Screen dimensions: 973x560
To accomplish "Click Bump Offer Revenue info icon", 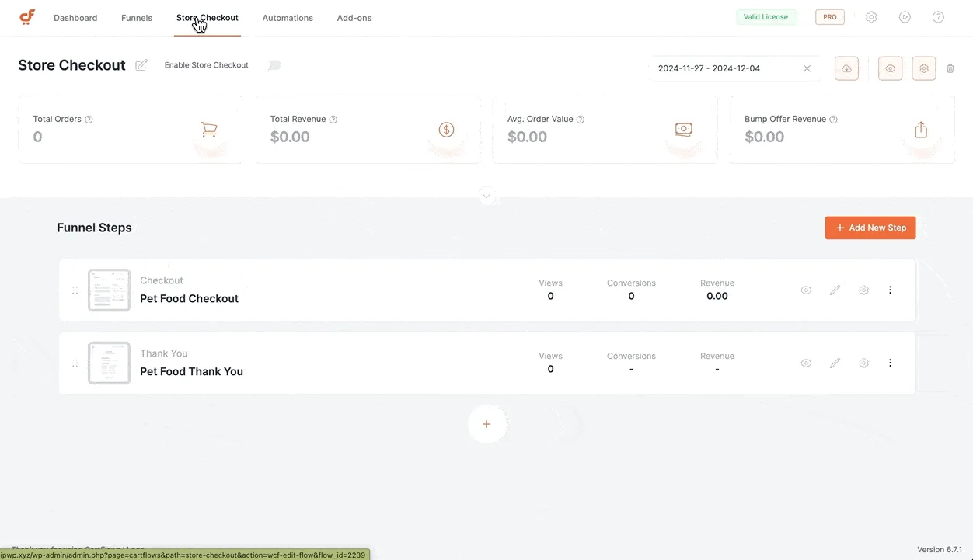I will (833, 120).
